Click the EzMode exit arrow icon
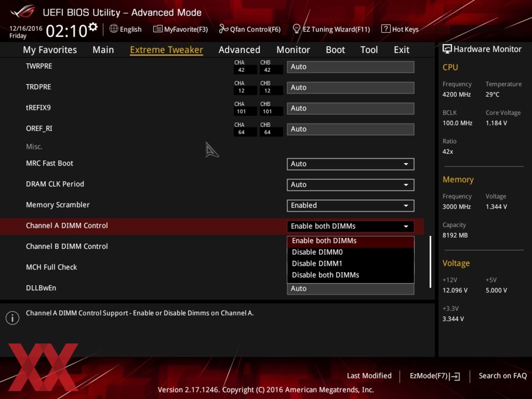Viewport: 532px width, 399px height. click(x=455, y=376)
